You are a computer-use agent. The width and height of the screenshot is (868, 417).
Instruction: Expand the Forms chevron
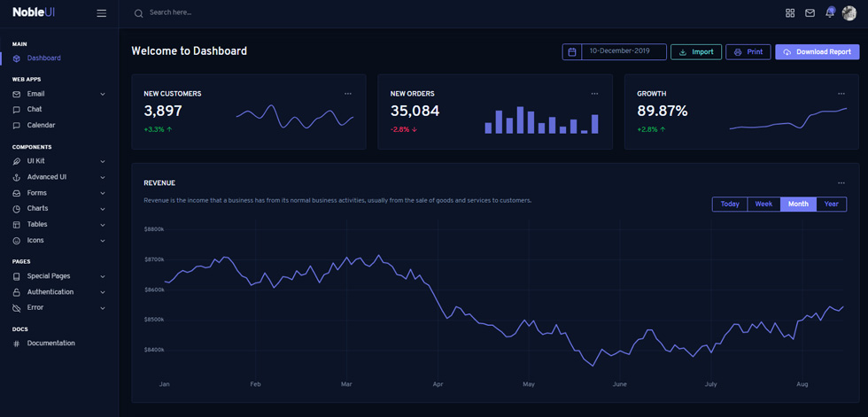click(103, 193)
